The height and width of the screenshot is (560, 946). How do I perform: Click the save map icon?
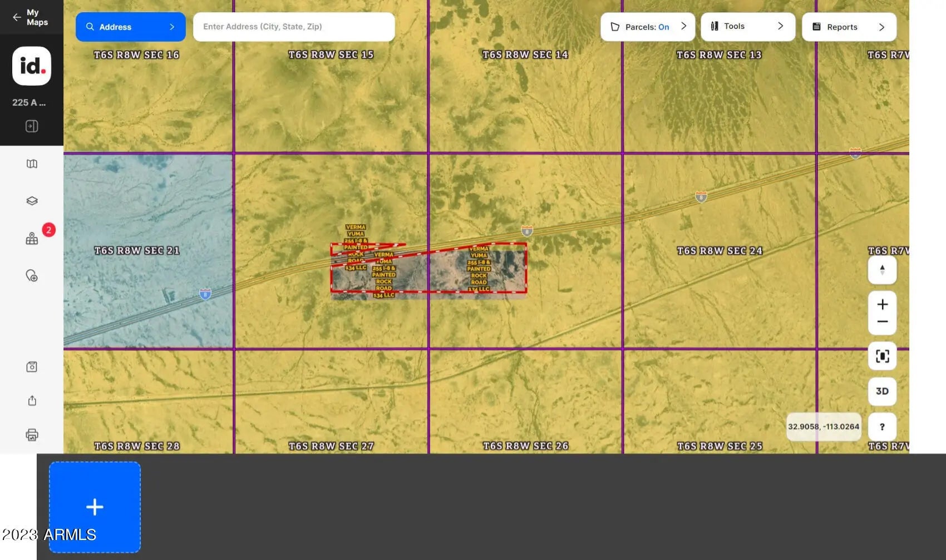pyautogui.click(x=32, y=367)
